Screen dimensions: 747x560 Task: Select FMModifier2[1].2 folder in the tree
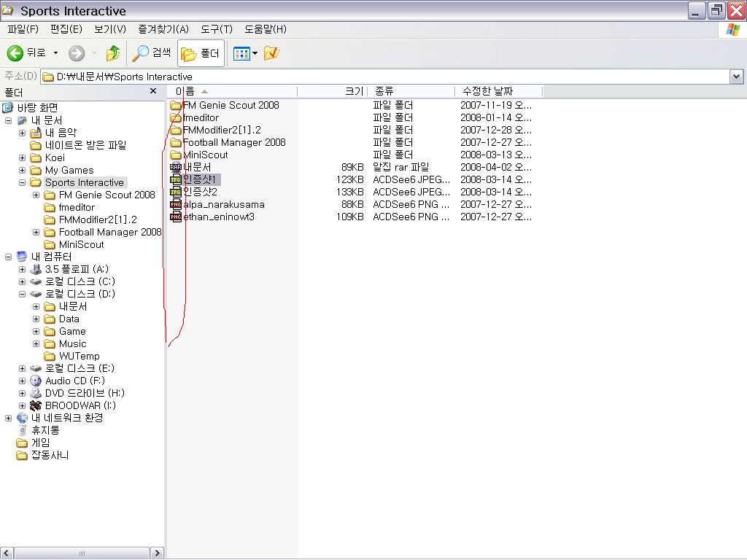pyautogui.click(x=98, y=219)
